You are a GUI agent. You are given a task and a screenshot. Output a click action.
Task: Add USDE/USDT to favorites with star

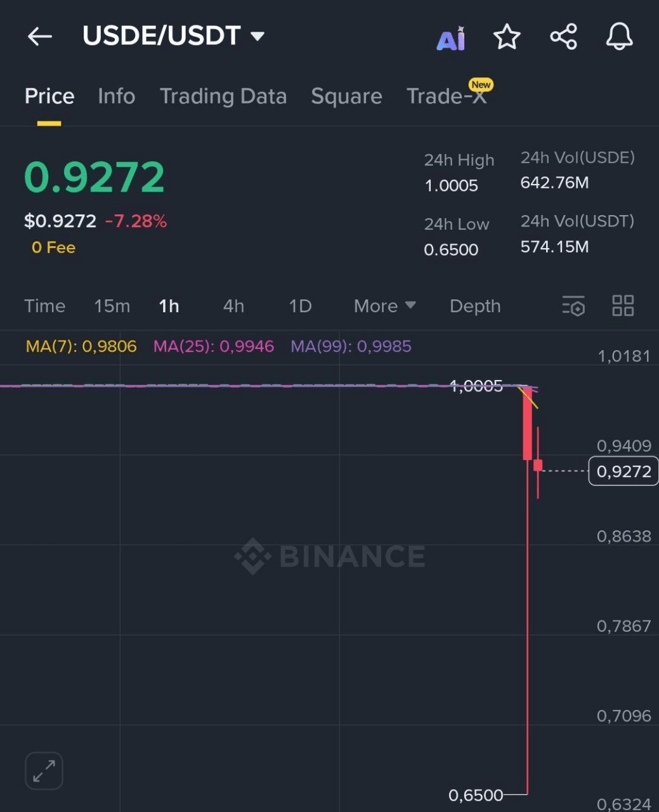[507, 37]
